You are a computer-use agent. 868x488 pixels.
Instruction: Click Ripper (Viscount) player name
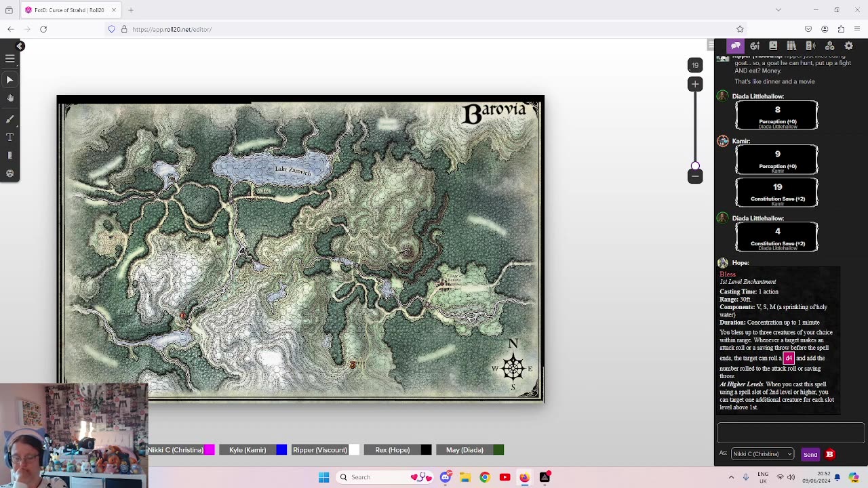tap(320, 450)
